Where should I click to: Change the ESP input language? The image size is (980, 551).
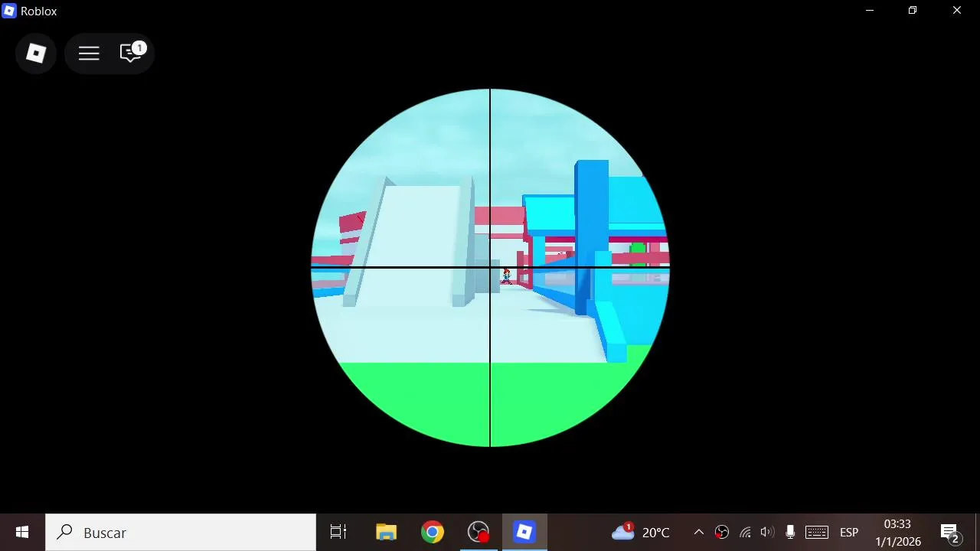[x=848, y=532]
